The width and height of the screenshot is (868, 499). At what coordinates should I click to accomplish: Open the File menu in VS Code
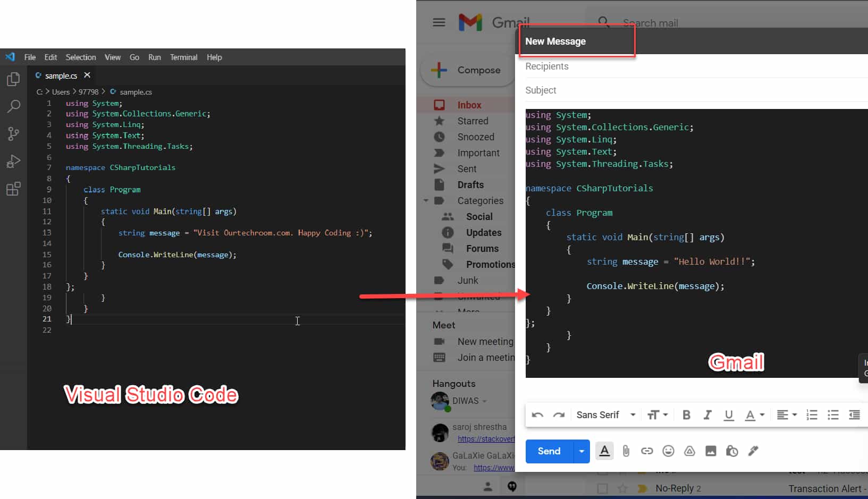tap(30, 57)
